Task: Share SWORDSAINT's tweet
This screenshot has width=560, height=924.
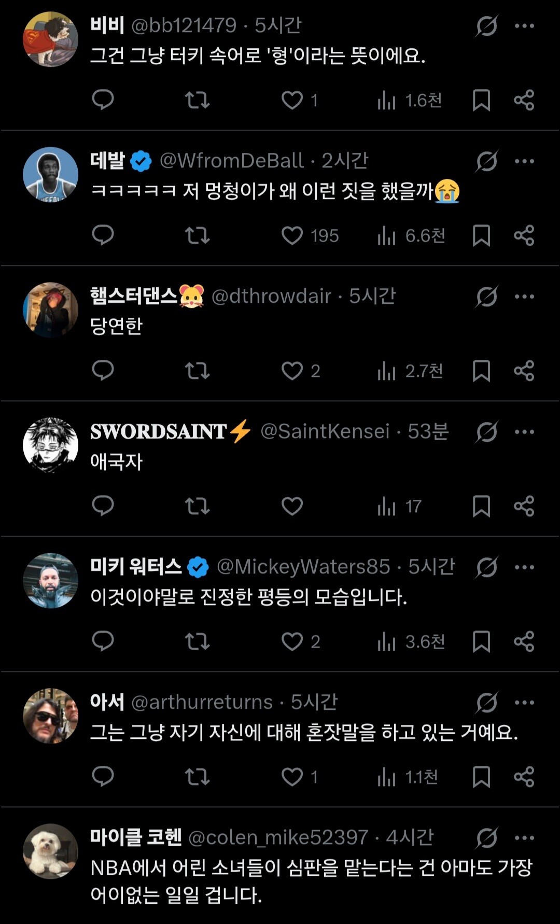Action: (x=524, y=506)
